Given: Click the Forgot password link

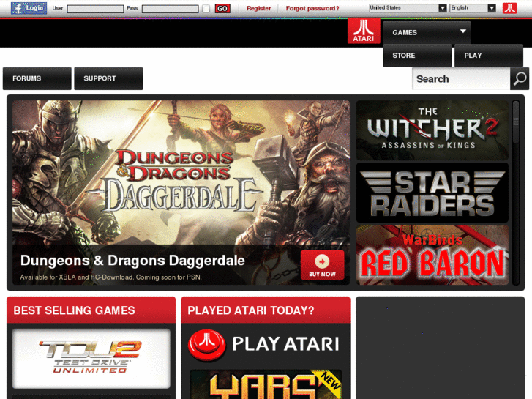Looking at the screenshot, I should click(312, 8).
